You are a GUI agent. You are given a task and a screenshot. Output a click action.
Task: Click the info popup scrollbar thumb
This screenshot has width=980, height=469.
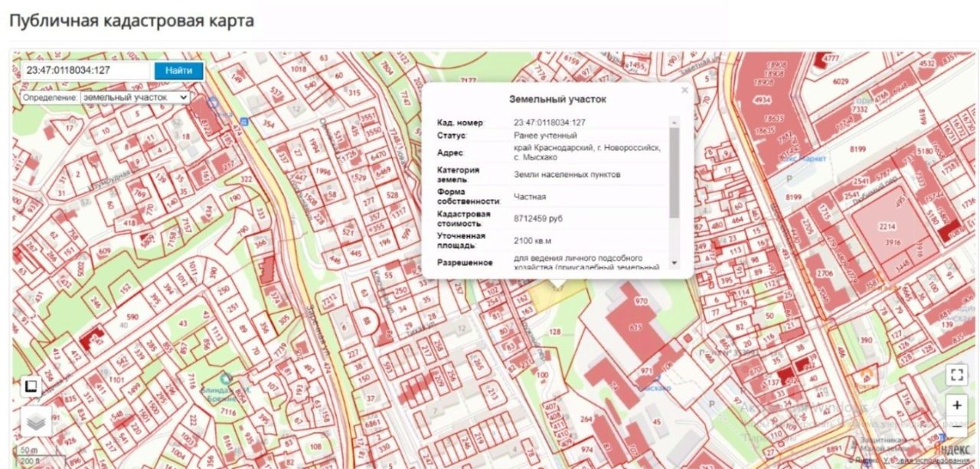674,172
